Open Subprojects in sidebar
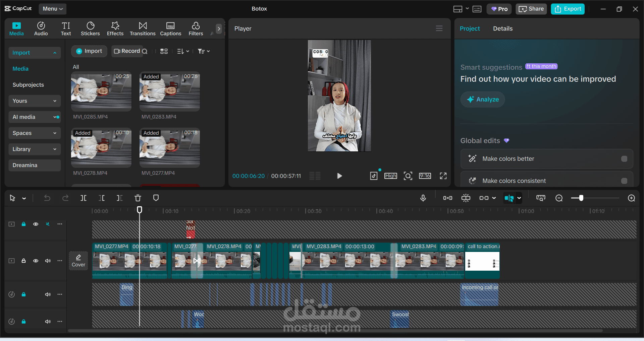Image resolution: width=644 pixels, height=341 pixels. click(28, 85)
